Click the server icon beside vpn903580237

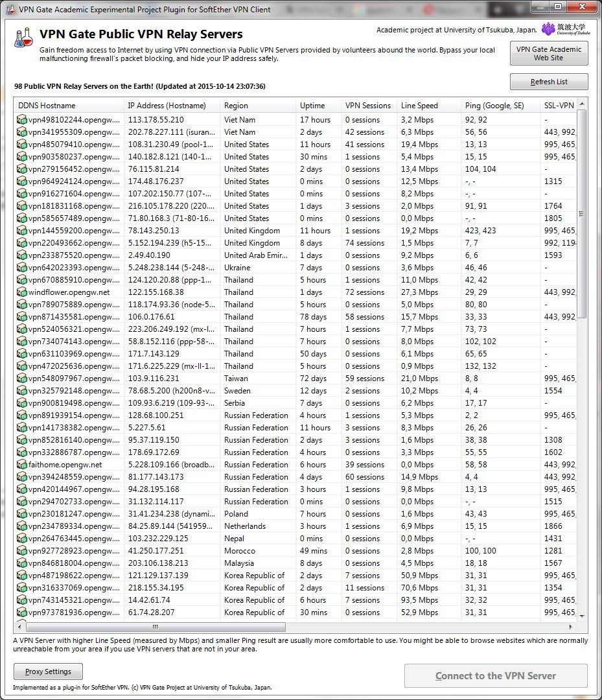tap(21, 157)
